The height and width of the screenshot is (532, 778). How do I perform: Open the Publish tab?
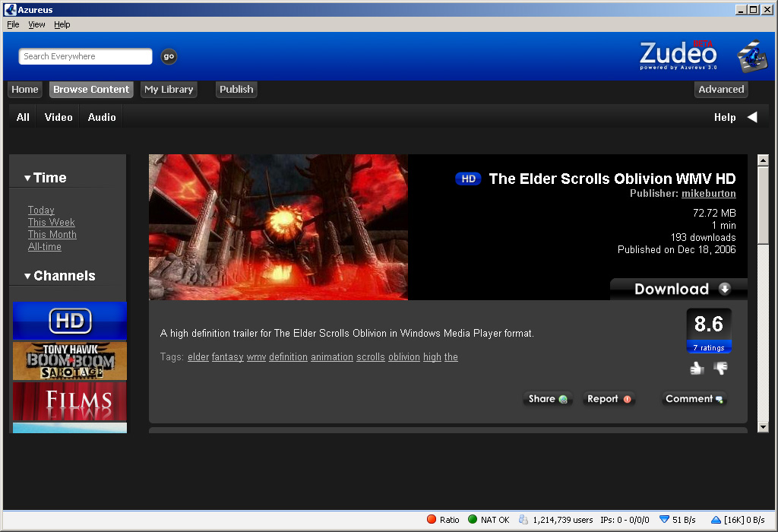[236, 90]
